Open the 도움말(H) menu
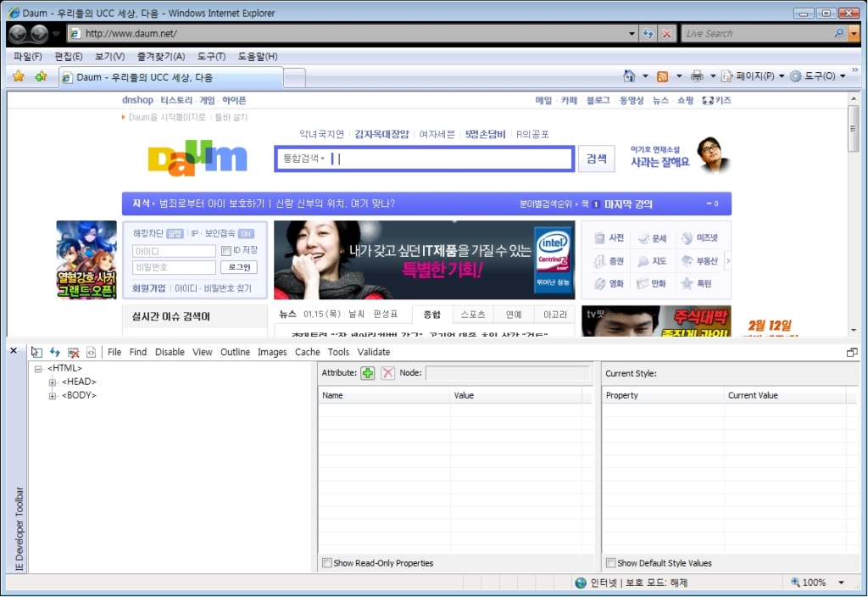 click(x=258, y=57)
